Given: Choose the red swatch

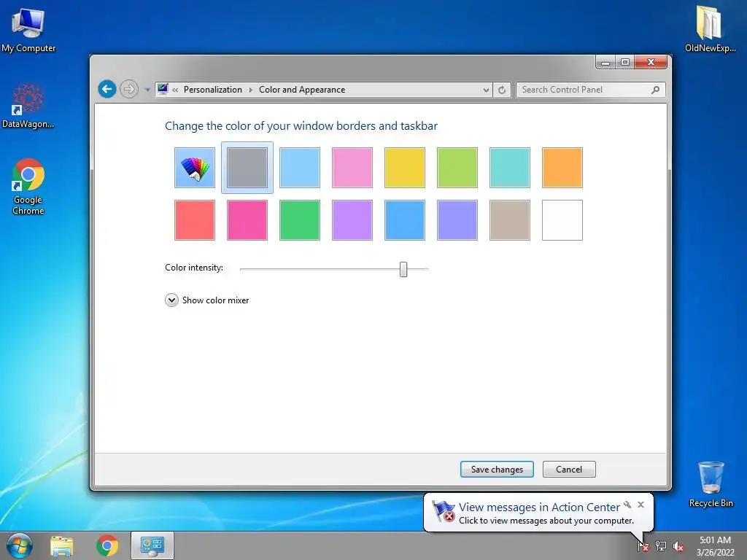Looking at the screenshot, I should pyautogui.click(x=195, y=220).
